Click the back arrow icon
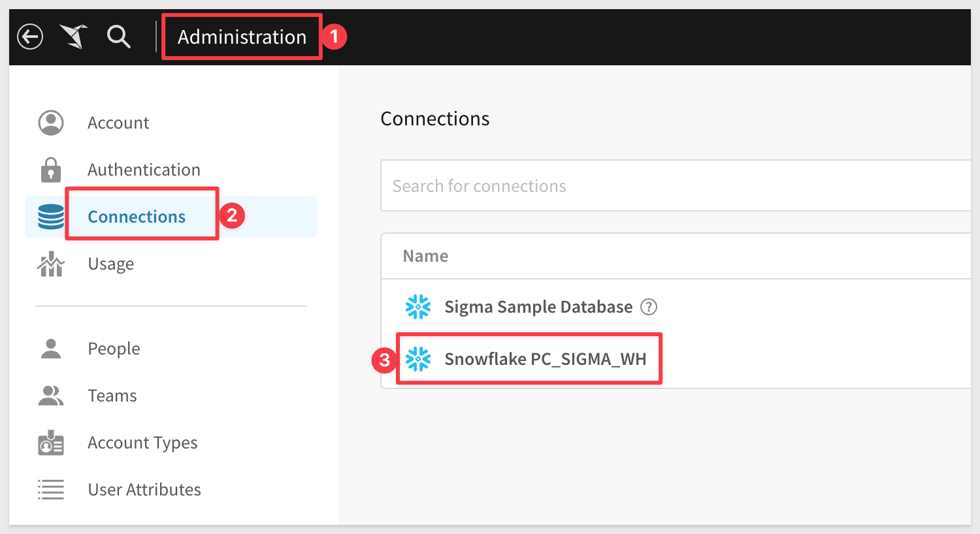The height and width of the screenshot is (534, 980). (30, 37)
